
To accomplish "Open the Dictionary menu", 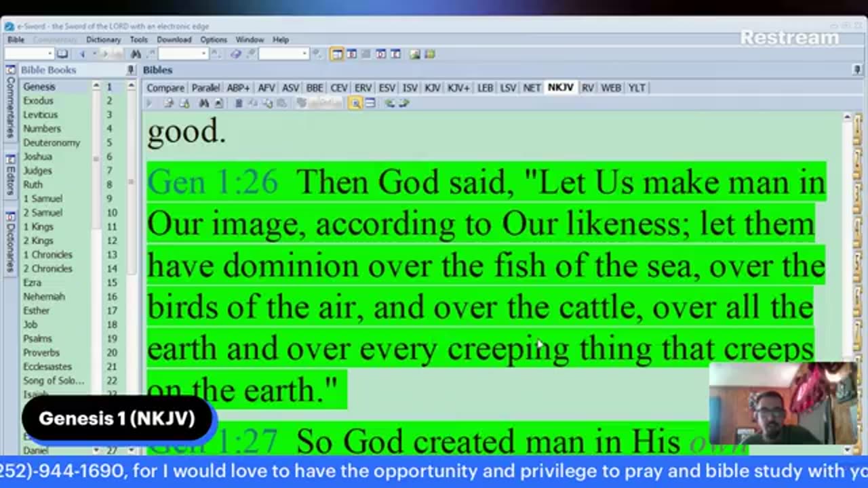I will coord(103,40).
